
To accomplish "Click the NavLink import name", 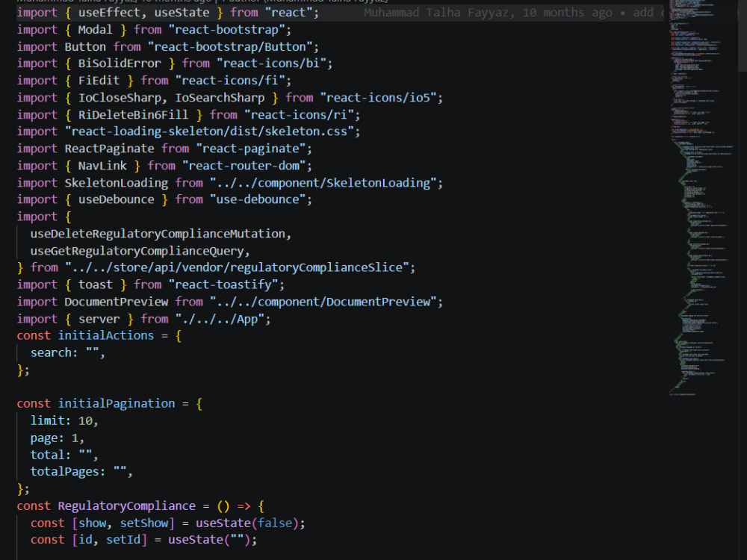I will [x=102, y=166].
